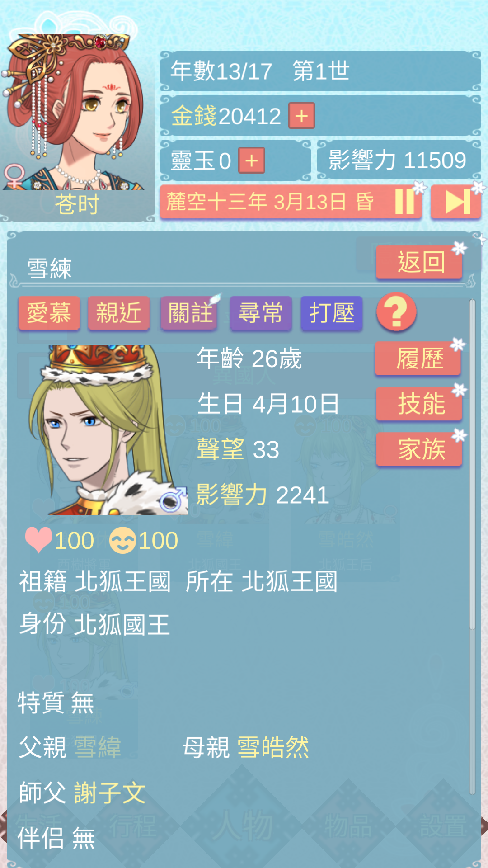Add more gold with the 金錢 plus icon
The height and width of the screenshot is (868, 488).
pyautogui.click(x=301, y=116)
